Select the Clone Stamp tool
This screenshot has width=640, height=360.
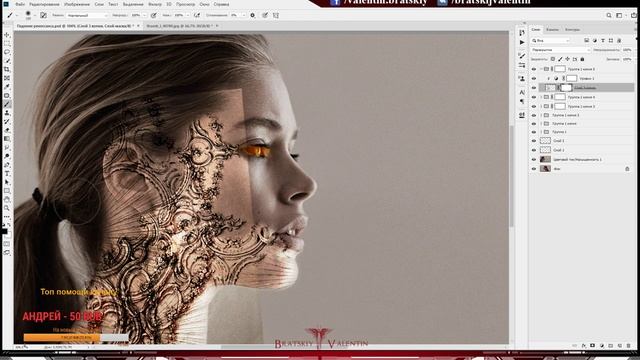point(7,113)
